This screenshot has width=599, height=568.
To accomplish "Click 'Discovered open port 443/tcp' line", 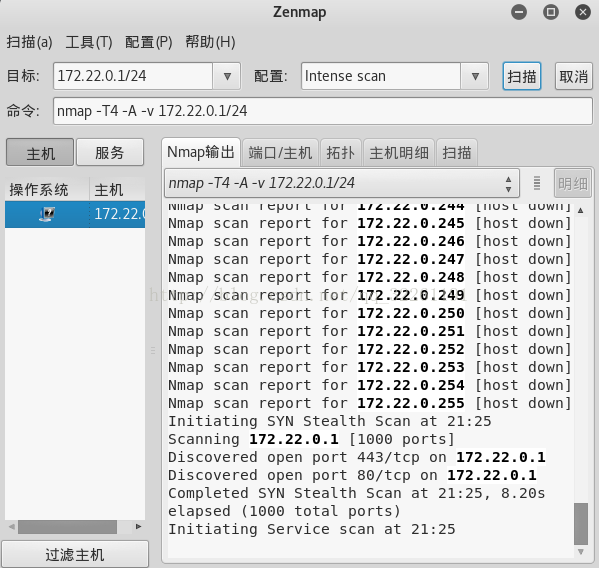I will coord(357,457).
